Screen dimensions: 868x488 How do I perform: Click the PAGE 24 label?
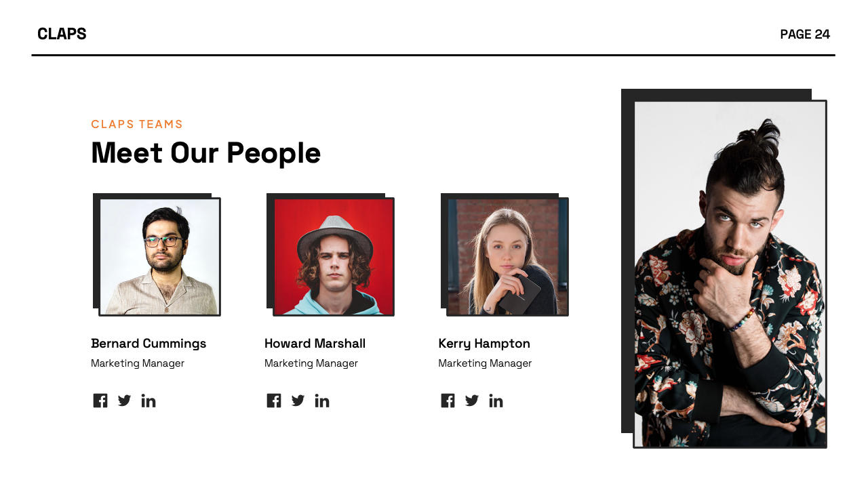pyautogui.click(x=805, y=35)
